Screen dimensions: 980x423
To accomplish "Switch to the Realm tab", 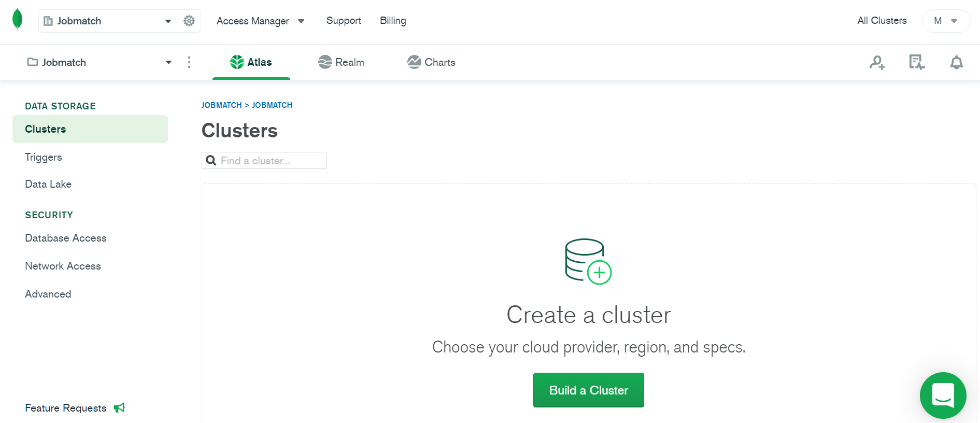I will tap(341, 62).
